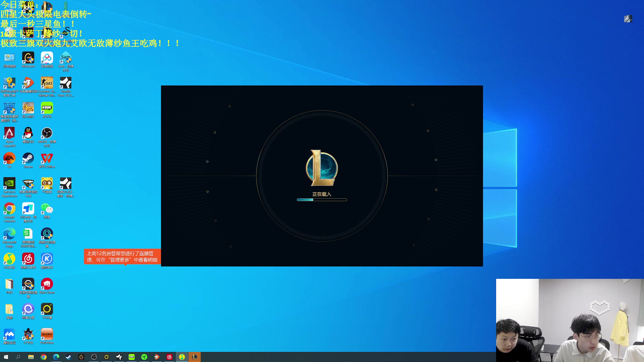Open SWUkey用户管理工具 desktop icon
Screen dimensions: 644x362
click(9, 87)
